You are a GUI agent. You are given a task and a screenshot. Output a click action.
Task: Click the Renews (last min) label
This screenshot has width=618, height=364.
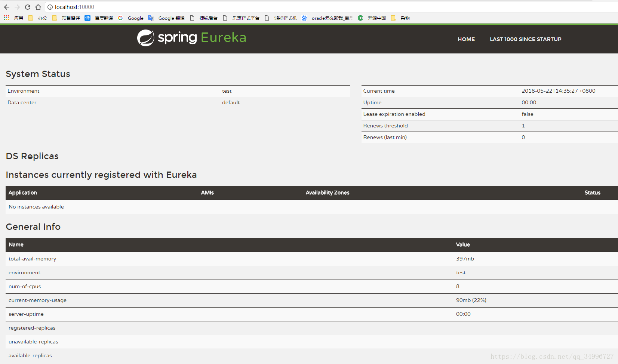click(385, 137)
